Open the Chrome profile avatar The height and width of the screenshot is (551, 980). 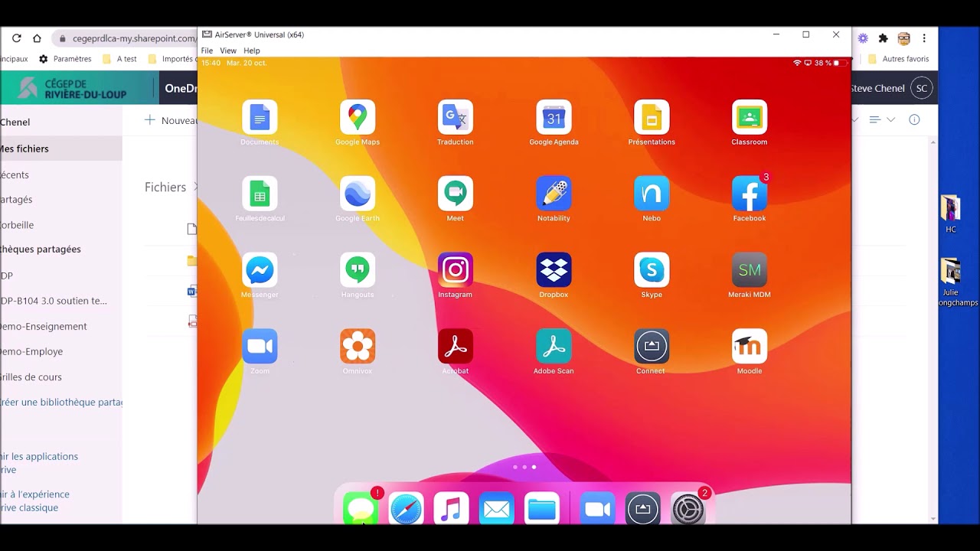[x=904, y=38]
